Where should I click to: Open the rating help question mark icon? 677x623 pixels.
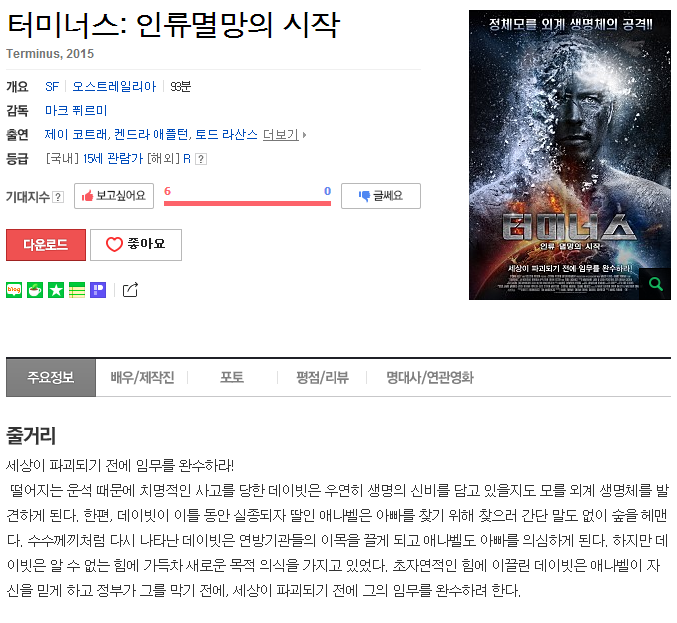tap(201, 159)
